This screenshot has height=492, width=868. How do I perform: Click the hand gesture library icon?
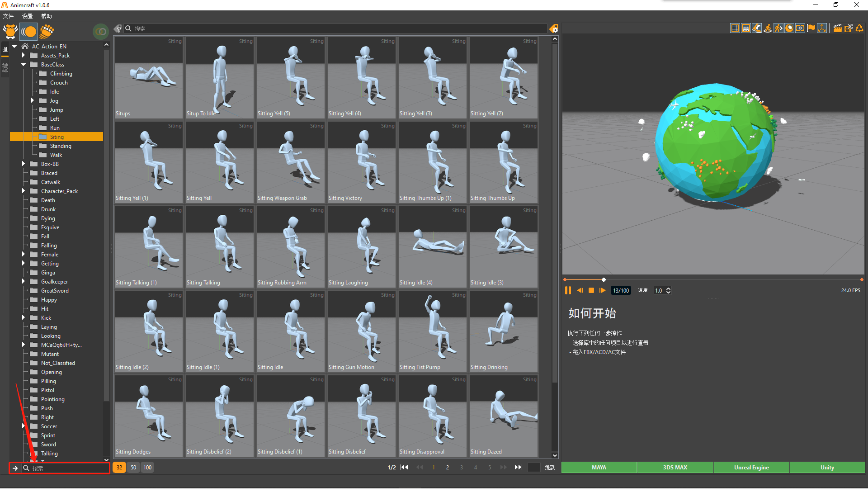(47, 31)
